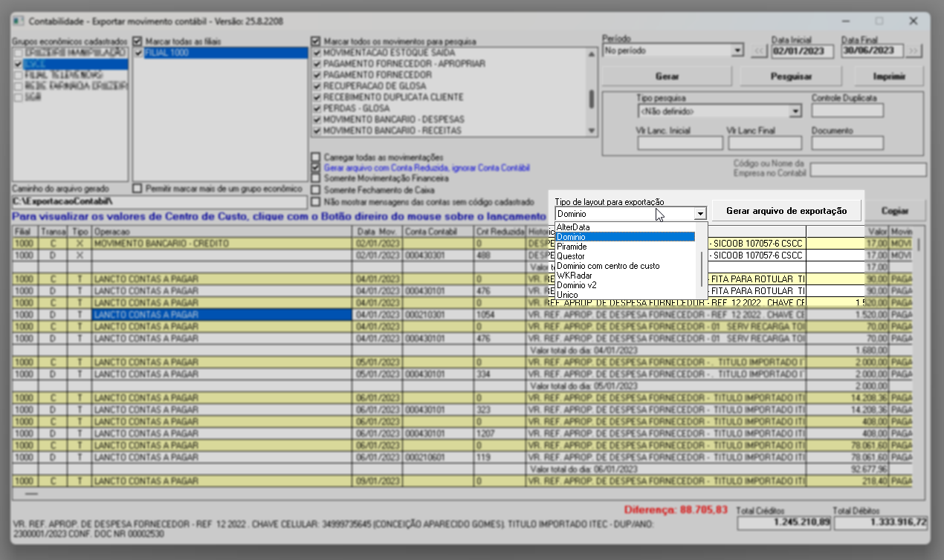This screenshot has width=944, height=560.
Task: Click the movements list scroll-down arrow
Action: point(592,130)
